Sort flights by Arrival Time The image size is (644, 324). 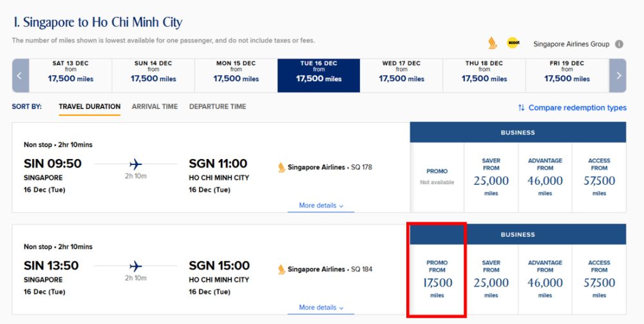coord(155,107)
